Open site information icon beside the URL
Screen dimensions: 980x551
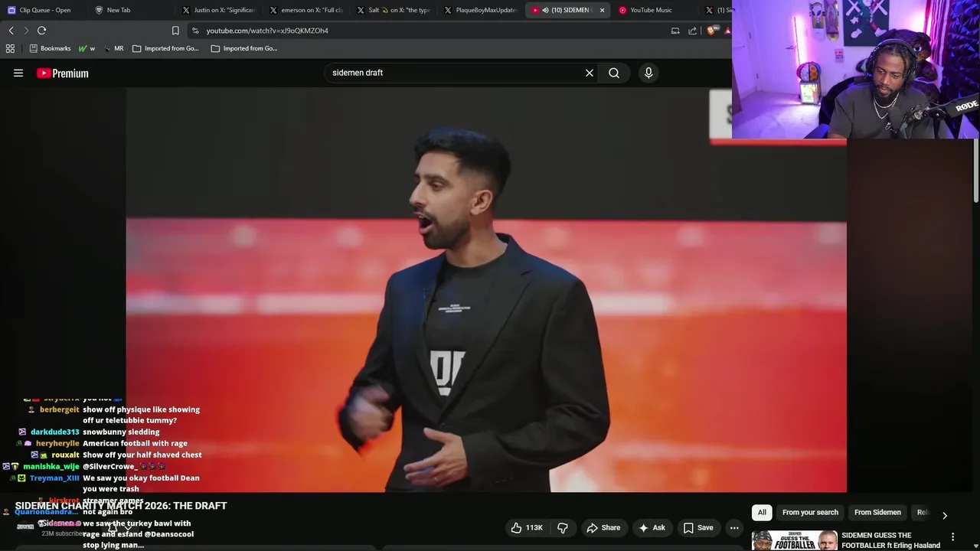pos(195,31)
